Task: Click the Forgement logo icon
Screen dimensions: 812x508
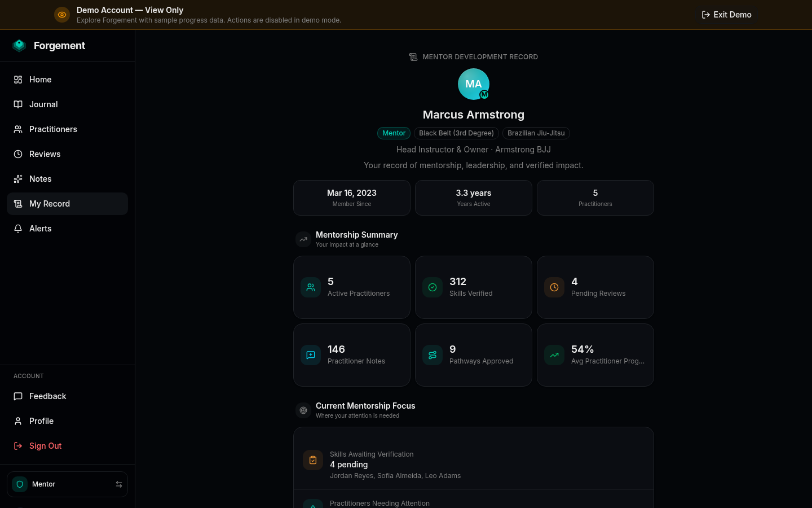Action: click(19, 46)
